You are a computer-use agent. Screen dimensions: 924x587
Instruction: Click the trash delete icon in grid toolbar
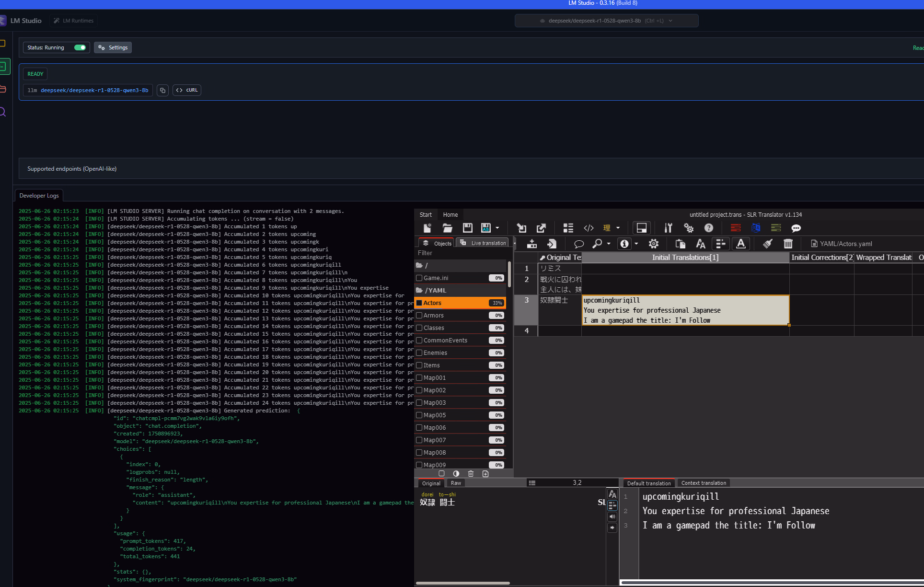point(788,244)
